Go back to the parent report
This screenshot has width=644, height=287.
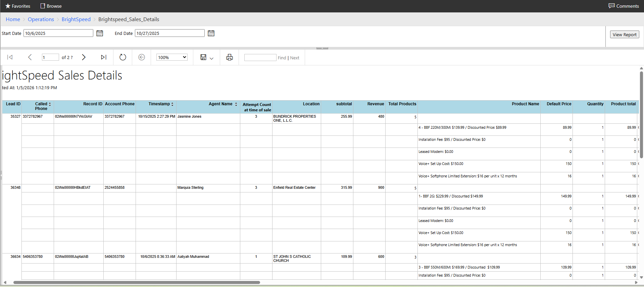142,57
